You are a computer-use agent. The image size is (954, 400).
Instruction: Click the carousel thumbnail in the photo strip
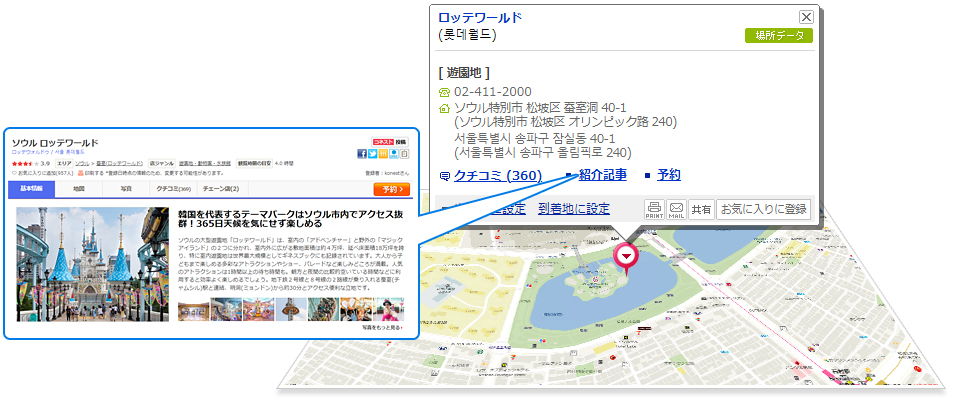click(x=259, y=309)
